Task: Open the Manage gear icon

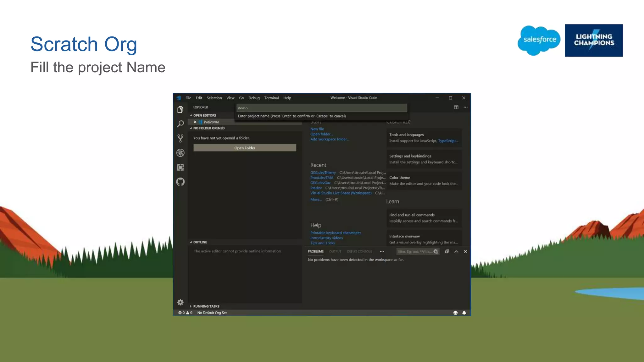Action: pyautogui.click(x=180, y=302)
